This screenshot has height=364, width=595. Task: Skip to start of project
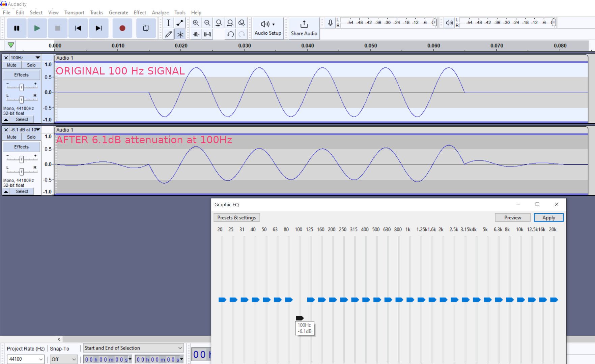point(78,28)
